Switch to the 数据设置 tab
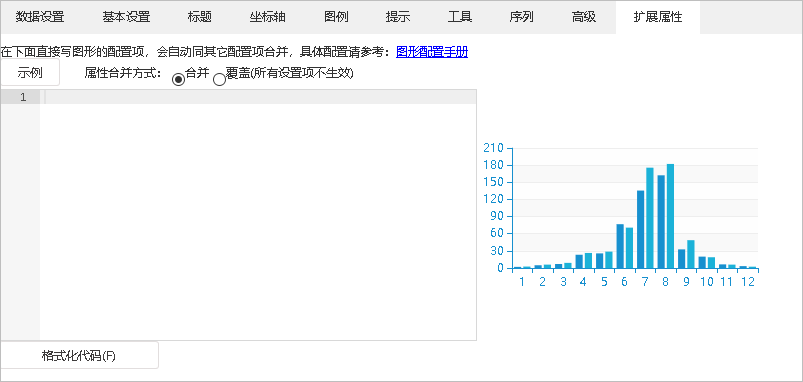This screenshot has height=382, width=803. tap(40, 17)
